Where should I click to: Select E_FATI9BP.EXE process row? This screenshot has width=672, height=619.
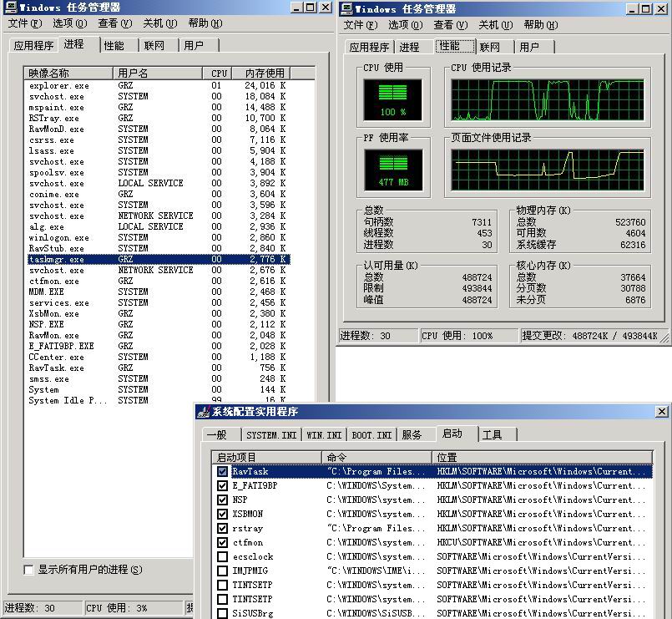tap(159, 346)
